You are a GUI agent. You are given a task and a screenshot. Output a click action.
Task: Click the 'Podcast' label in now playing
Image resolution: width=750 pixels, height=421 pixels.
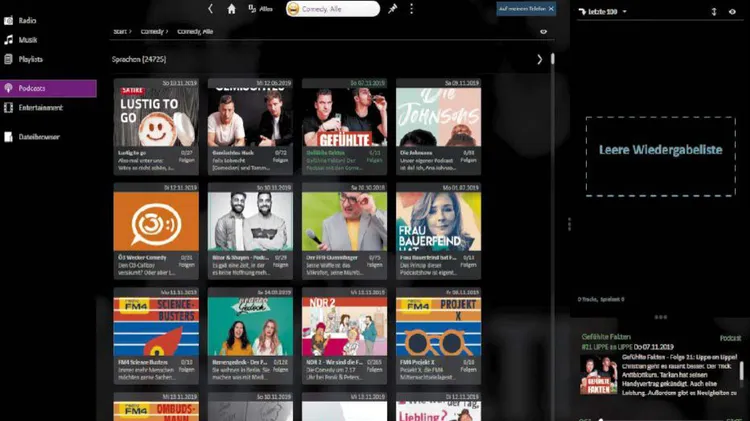pos(730,338)
